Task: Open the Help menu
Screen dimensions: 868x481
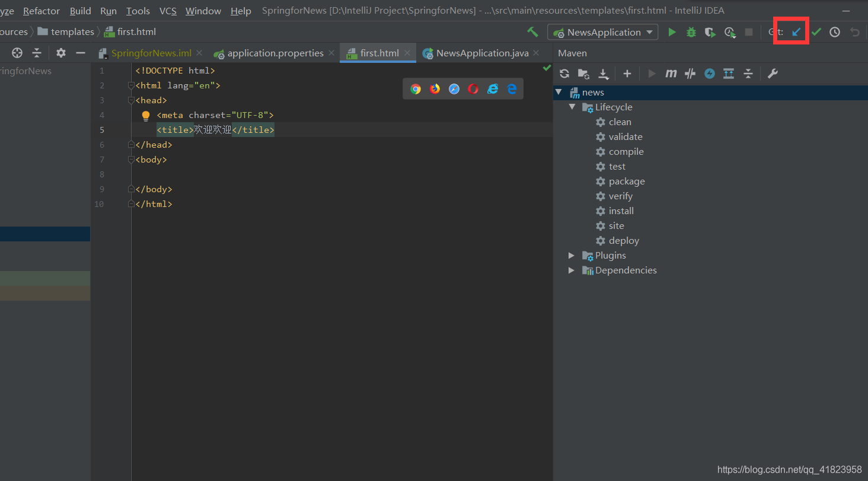Action: [241, 11]
